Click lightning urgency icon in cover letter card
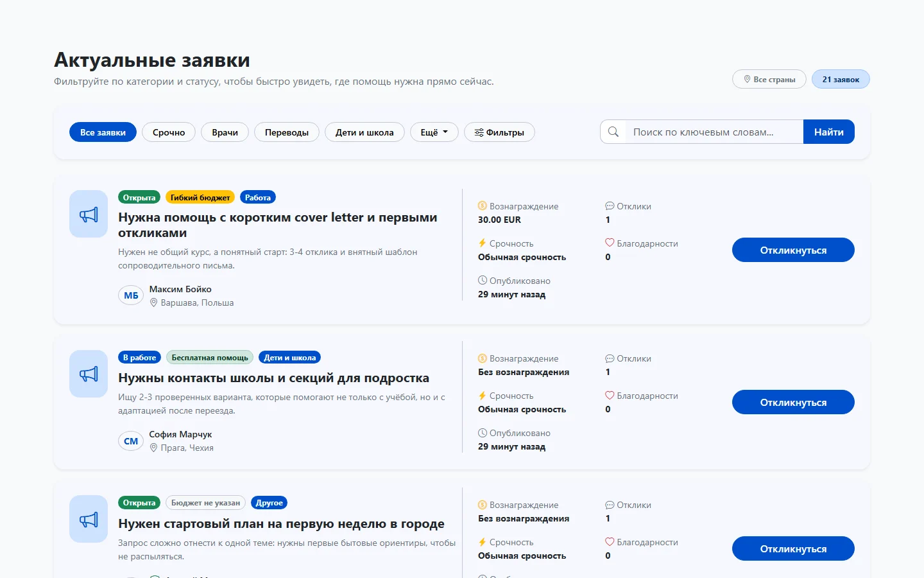Image resolution: width=924 pixels, height=578 pixels. tap(483, 243)
